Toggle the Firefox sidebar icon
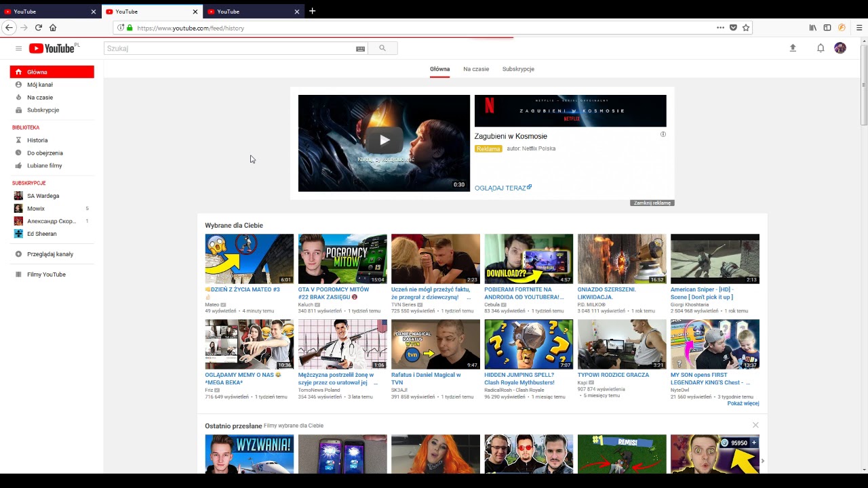The height and width of the screenshot is (488, 868). point(827,28)
